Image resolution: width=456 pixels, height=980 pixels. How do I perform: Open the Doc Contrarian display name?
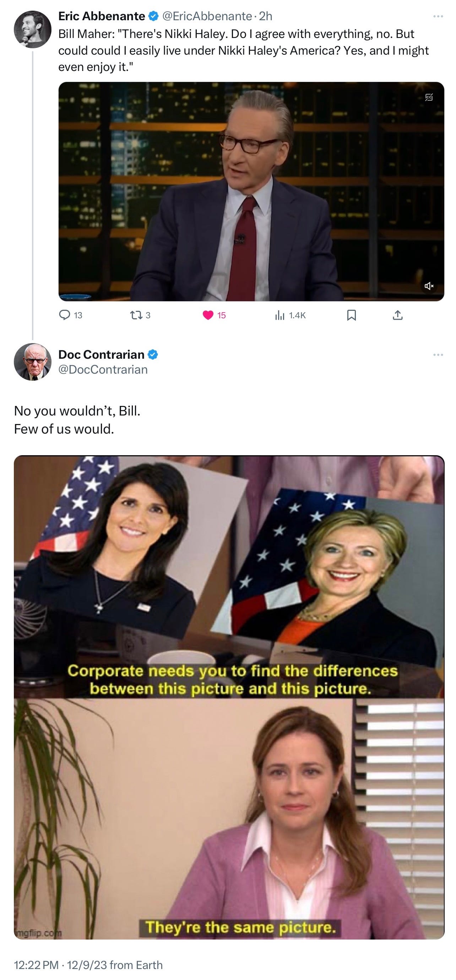pos(101,354)
